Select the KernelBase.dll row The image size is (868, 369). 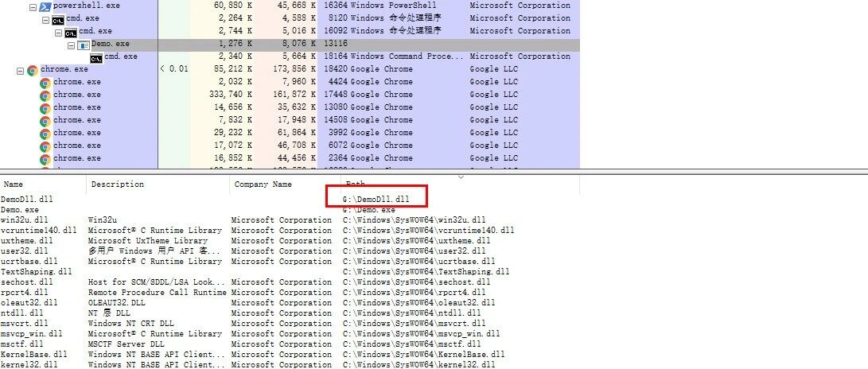coord(290,354)
